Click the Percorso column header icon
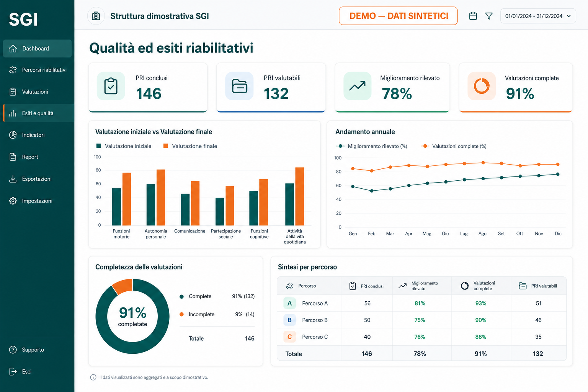The width and height of the screenshot is (588, 392). point(290,286)
